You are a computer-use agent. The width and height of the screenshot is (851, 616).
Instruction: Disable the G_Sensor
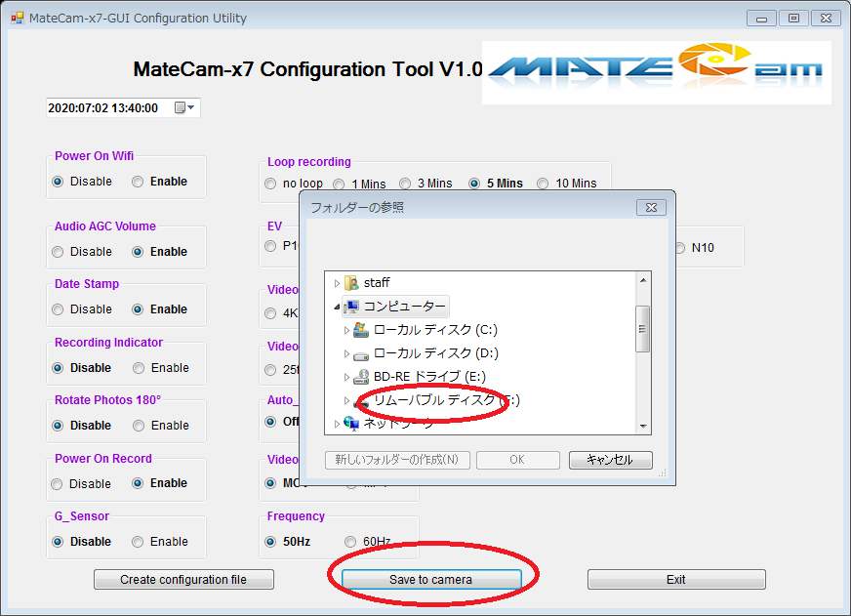(58, 542)
